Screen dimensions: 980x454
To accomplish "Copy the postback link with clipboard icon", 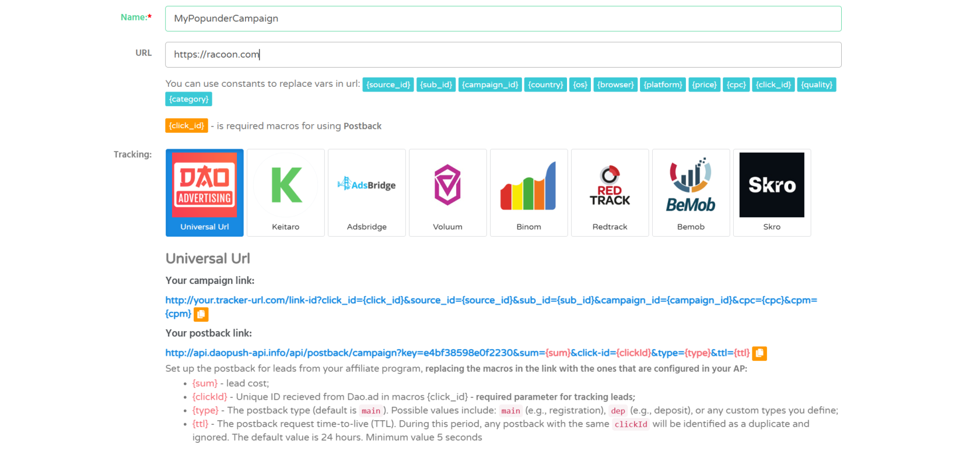I will point(759,353).
